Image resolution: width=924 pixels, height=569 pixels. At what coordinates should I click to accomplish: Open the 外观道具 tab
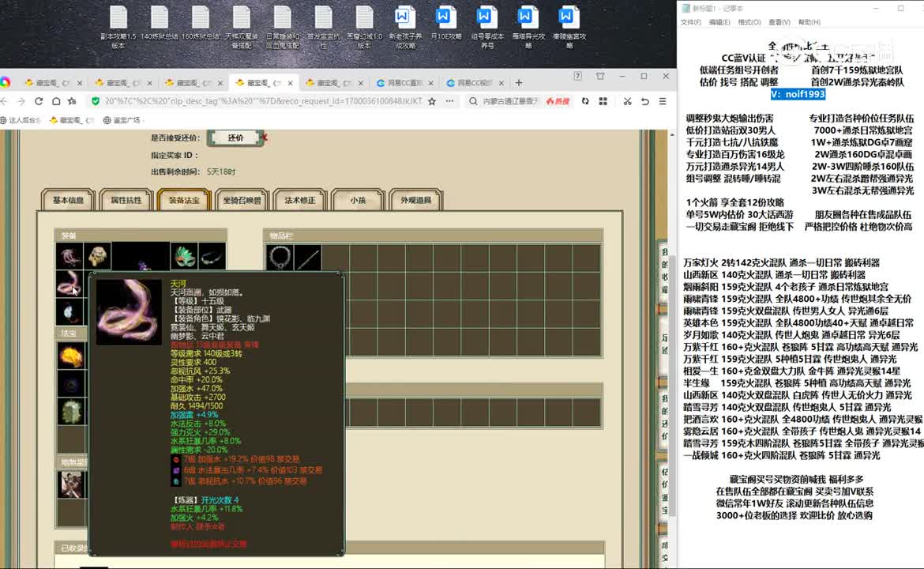click(x=416, y=200)
